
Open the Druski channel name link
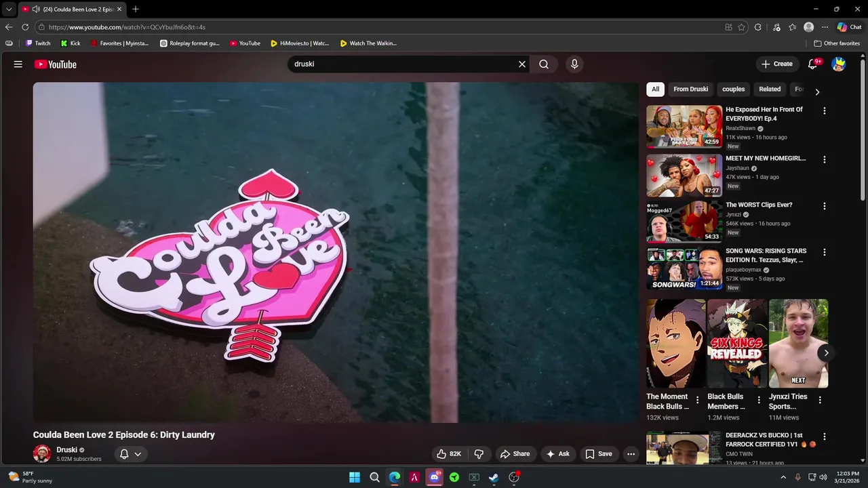point(66,450)
